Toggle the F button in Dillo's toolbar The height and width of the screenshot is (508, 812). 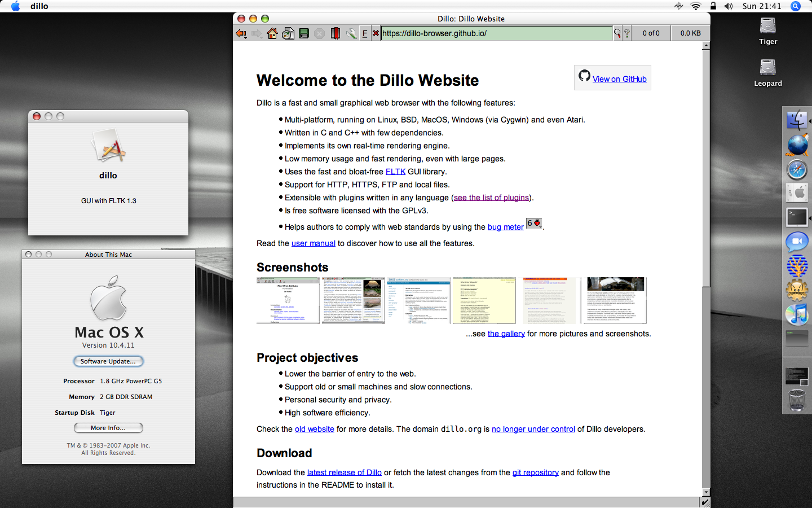tap(365, 33)
